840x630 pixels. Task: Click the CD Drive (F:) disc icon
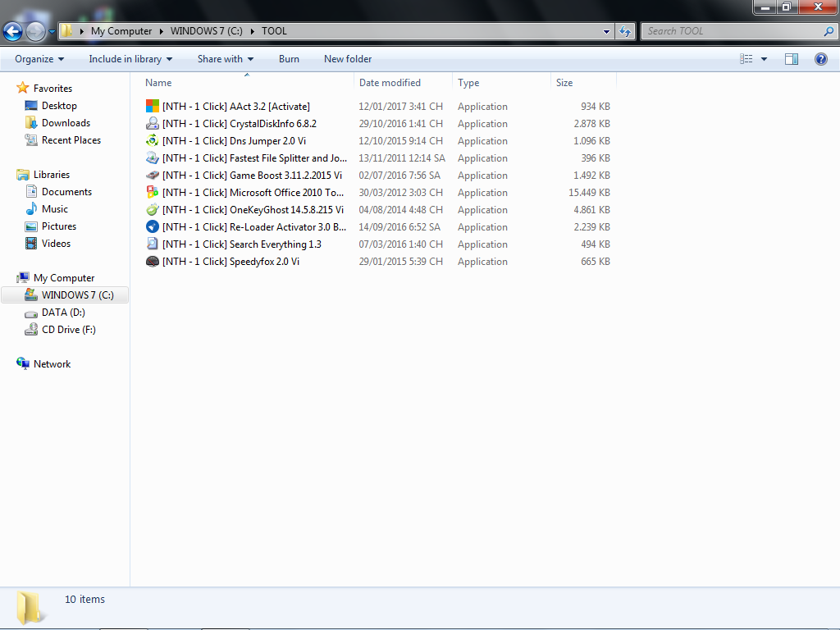[32, 329]
